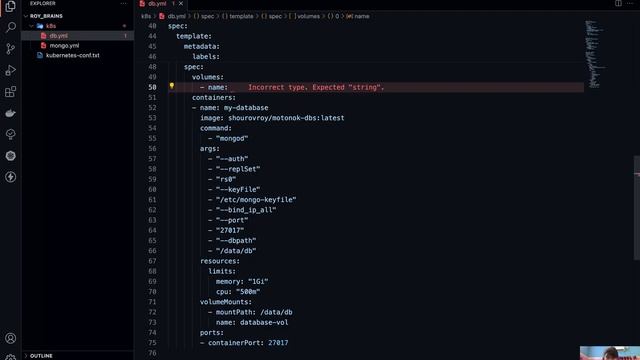Click the 'template:' line 44

click(193, 36)
